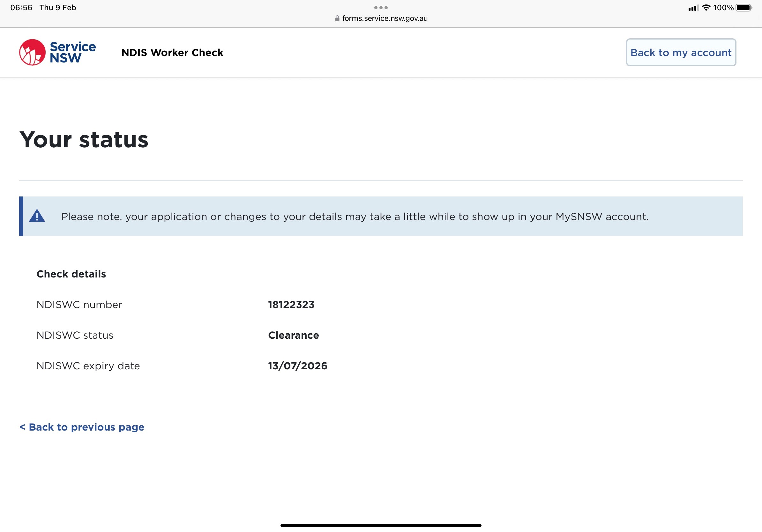Click the Service NSW logo
Image resolution: width=762 pixels, height=532 pixels.
pyautogui.click(x=57, y=52)
